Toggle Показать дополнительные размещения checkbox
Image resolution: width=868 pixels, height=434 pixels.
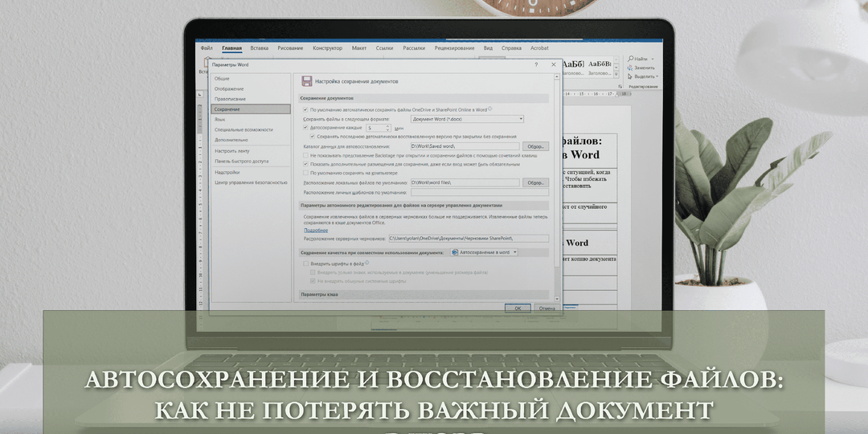click(305, 165)
